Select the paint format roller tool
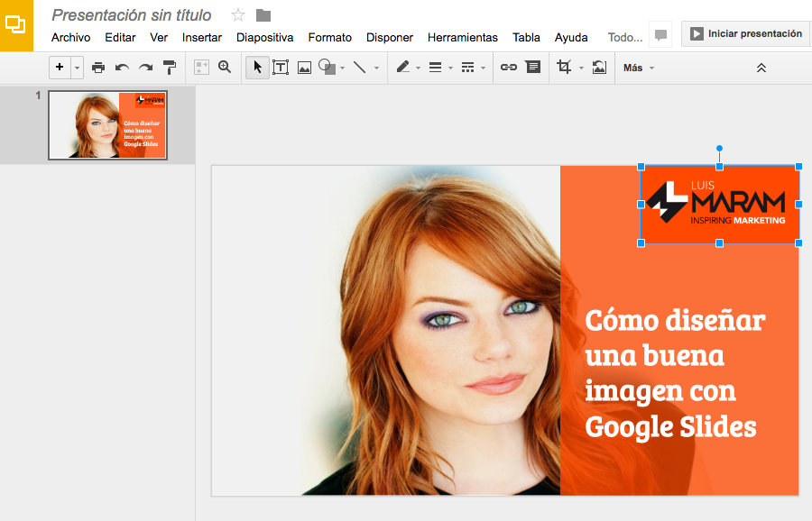This screenshot has height=521, width=812. (x=170, y=68)
